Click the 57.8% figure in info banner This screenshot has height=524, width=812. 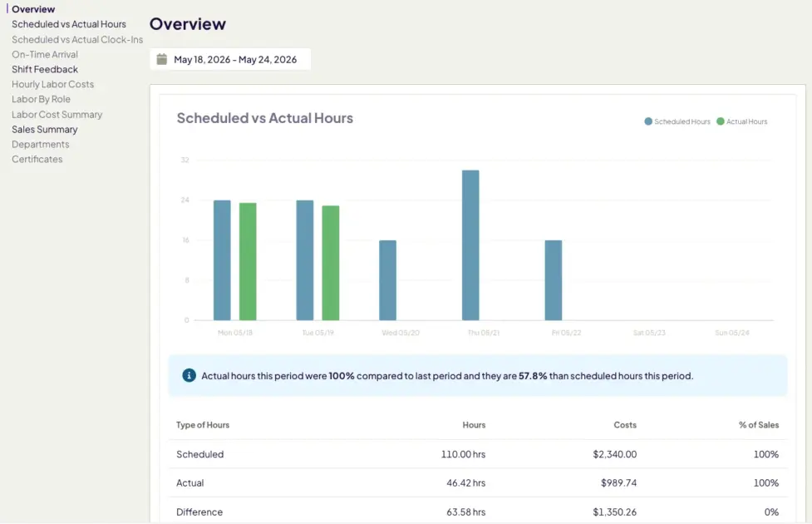(533, 376)
